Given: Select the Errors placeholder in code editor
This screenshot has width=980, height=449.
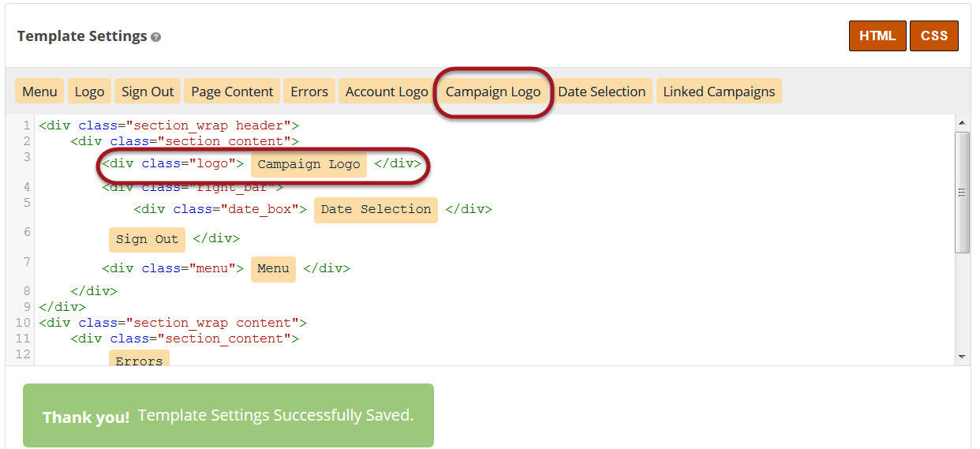Looking at the screenshot, I should tap(139, 361).
